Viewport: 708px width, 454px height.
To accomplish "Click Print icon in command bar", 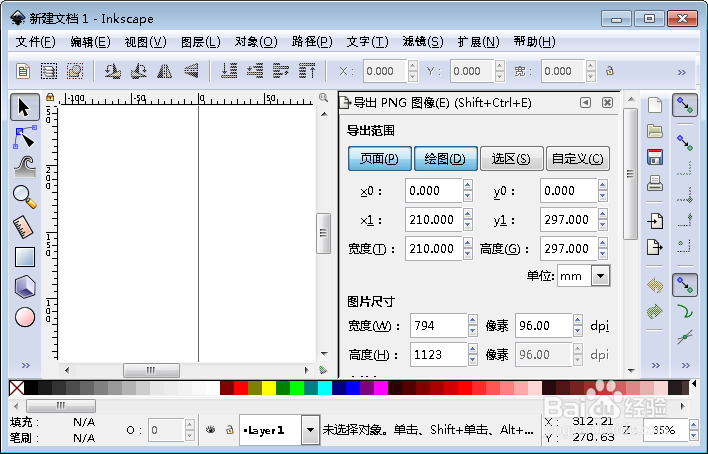I will (655, 183).
